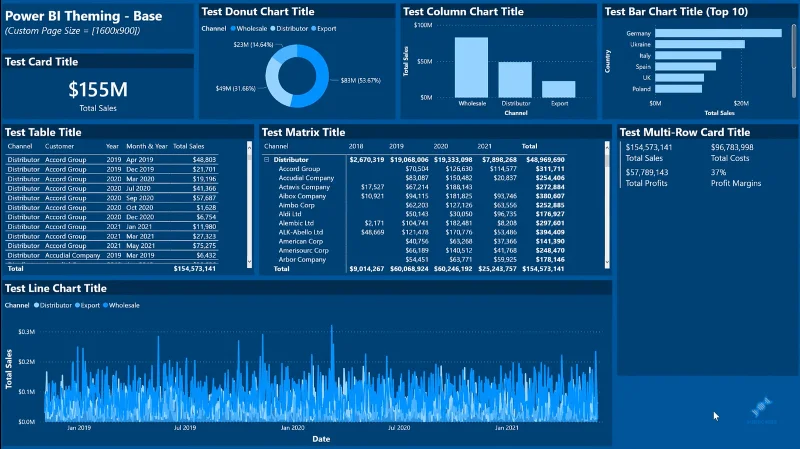Sort the table by the Year column header
The width and height of the screenshot is (800, 449).
tap(112, 146)
